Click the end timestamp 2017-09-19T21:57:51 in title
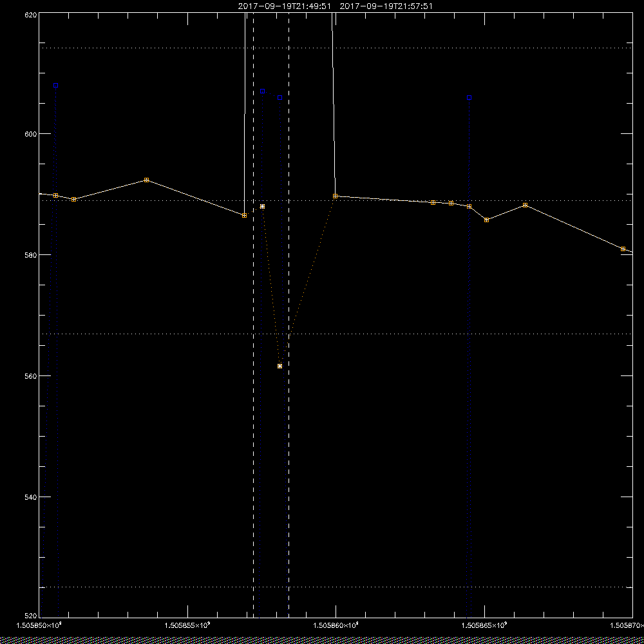 pos(386,6)
